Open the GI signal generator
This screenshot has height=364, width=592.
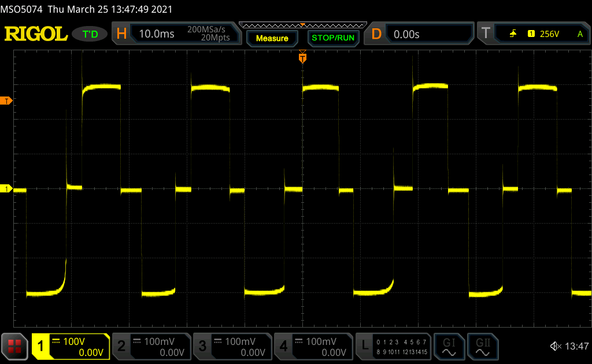pos(449,347)
